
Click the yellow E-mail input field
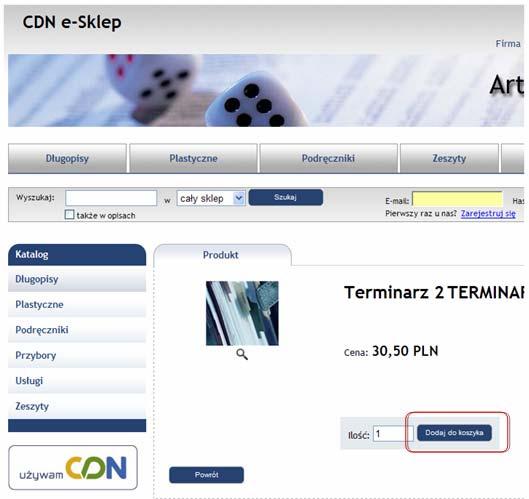tap(458, 199)
